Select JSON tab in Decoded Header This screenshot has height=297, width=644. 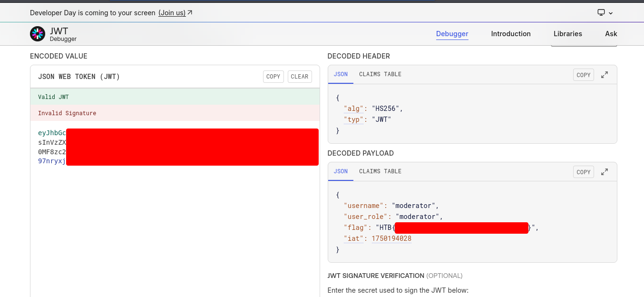(341, 74)
